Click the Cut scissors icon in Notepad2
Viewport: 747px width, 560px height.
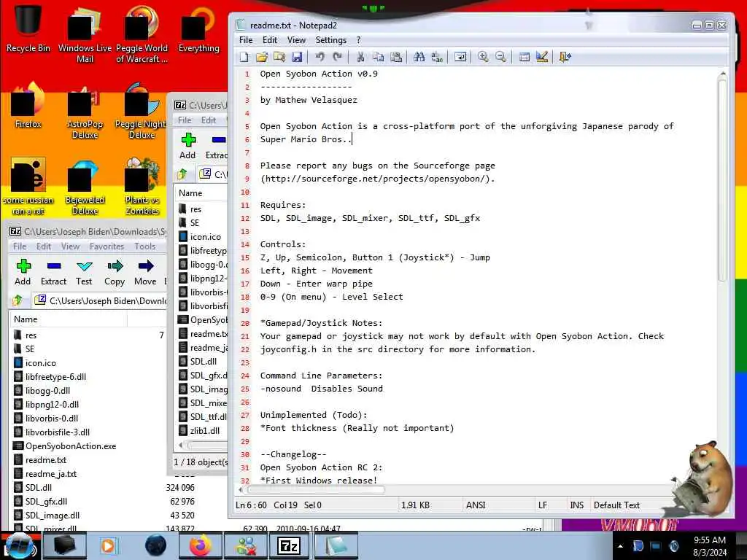click(360, 57)
